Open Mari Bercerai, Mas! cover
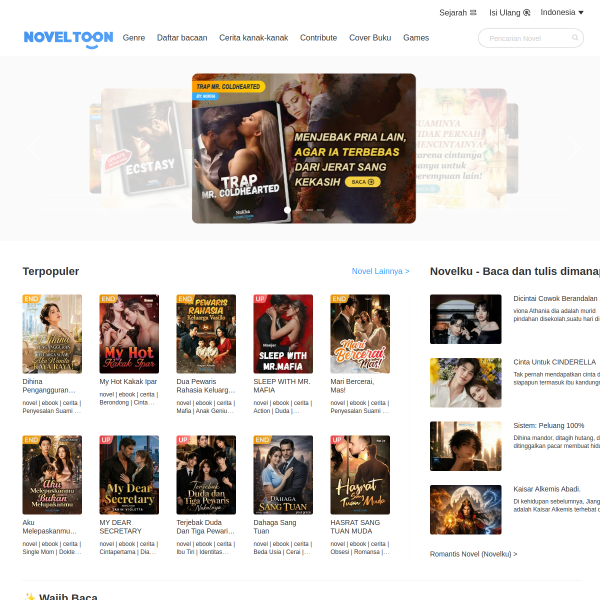This screenshot has width=600, height=600. tap(360, 334)
